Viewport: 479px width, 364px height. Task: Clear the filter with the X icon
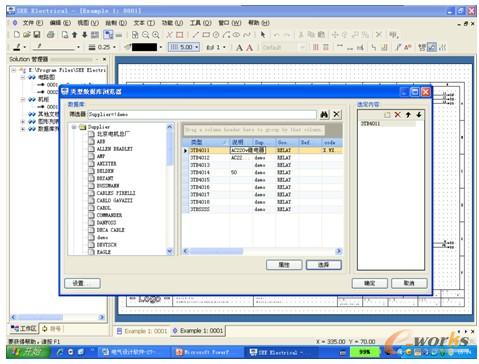[x=337, y=114]
